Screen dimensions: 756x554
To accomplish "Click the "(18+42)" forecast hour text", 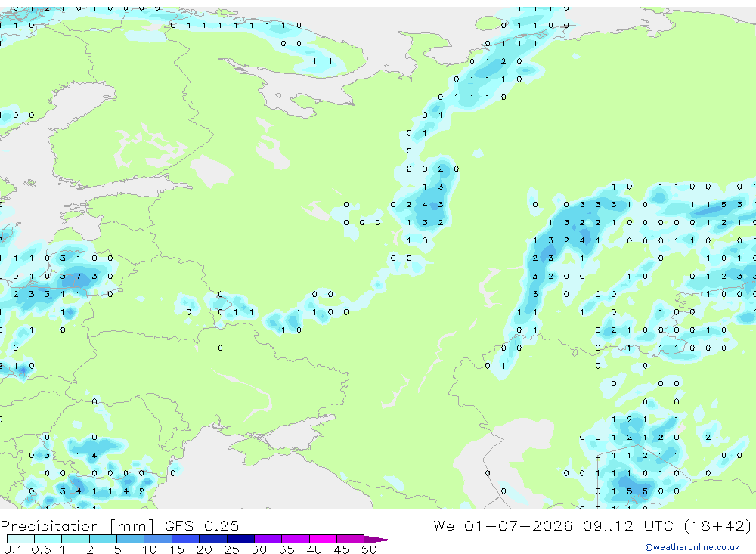I will coord(717,525).
